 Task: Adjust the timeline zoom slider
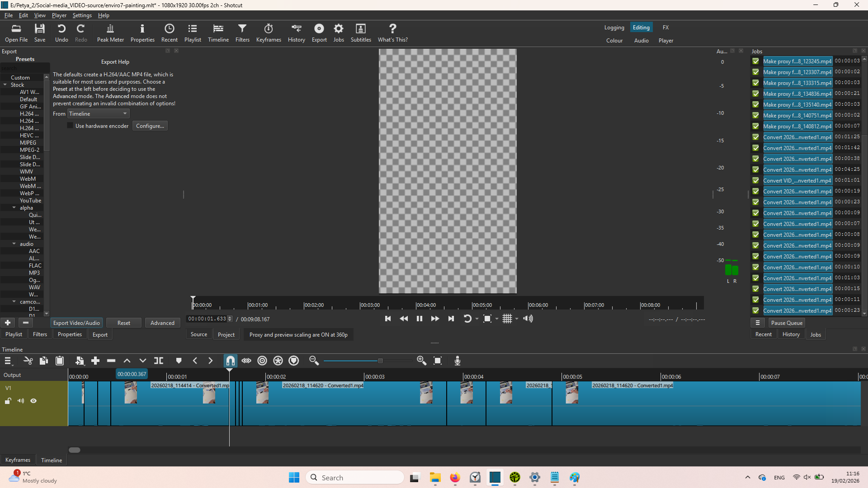[380, 361]
